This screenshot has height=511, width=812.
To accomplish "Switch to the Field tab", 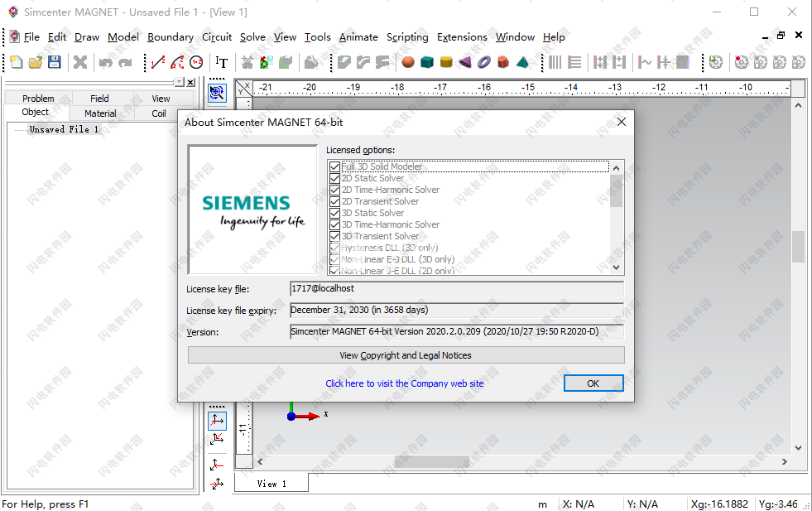I will pos(99,98).
